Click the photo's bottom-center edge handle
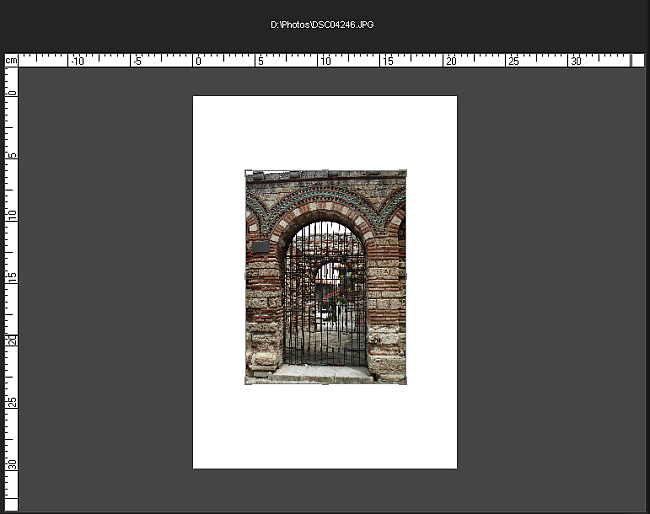 click(325, 382)
